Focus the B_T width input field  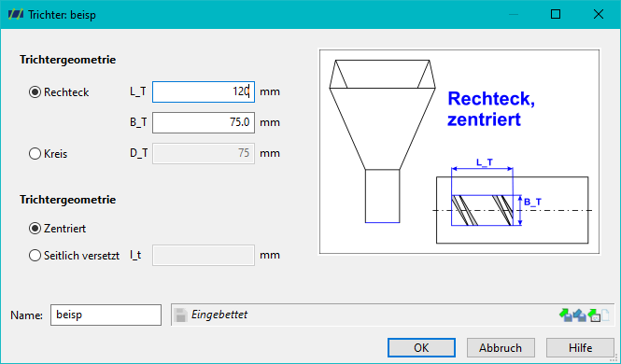click(x=204, y=122)
